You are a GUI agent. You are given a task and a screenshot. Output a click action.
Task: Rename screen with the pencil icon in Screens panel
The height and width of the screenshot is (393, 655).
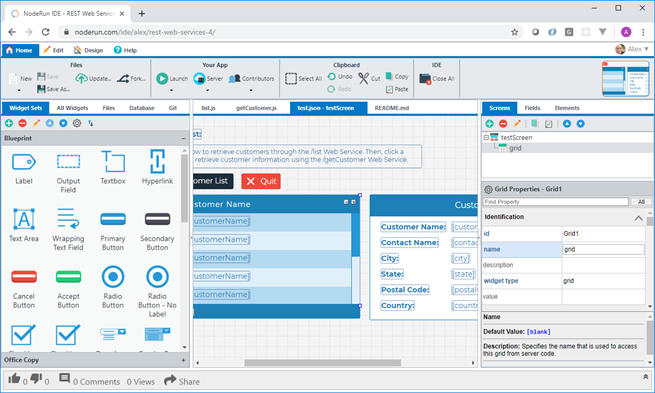517,124
